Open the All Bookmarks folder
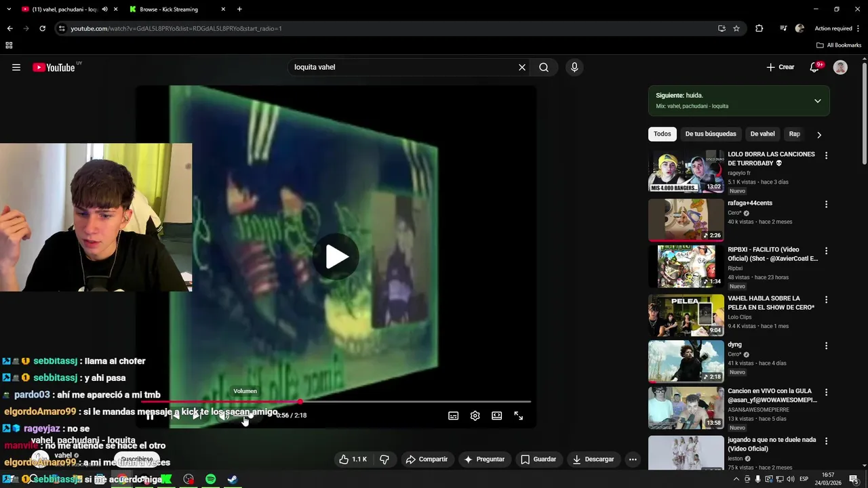The height and width of the screenshot is (488, 868). click(839, 45)
